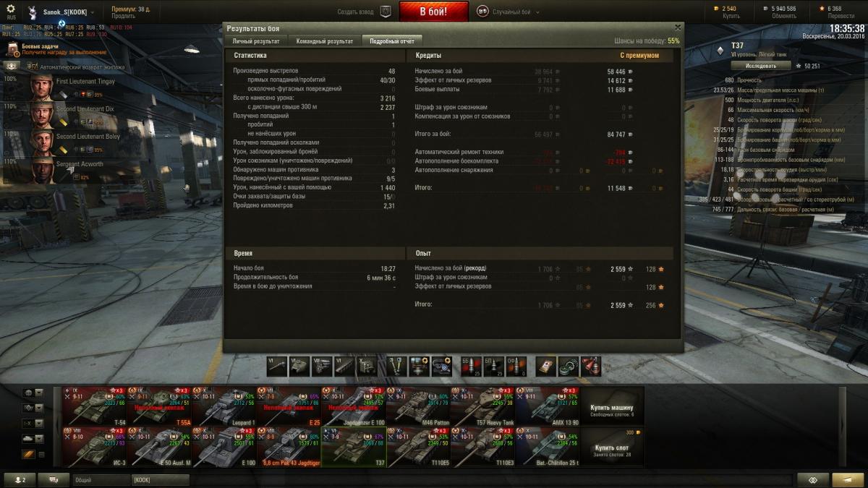The height and width of the screenshot is (488, 868).
Task: Open the T37 radio module slot
Action: coord(367,366)
